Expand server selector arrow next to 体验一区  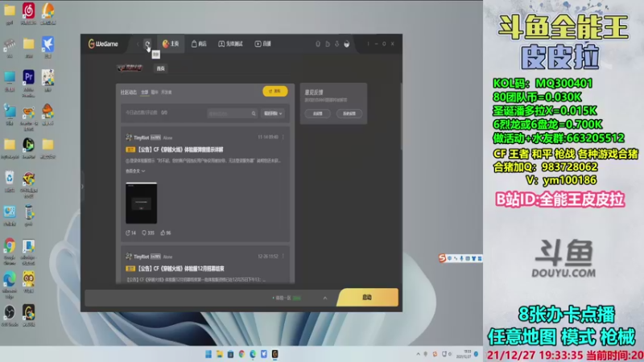325,298
